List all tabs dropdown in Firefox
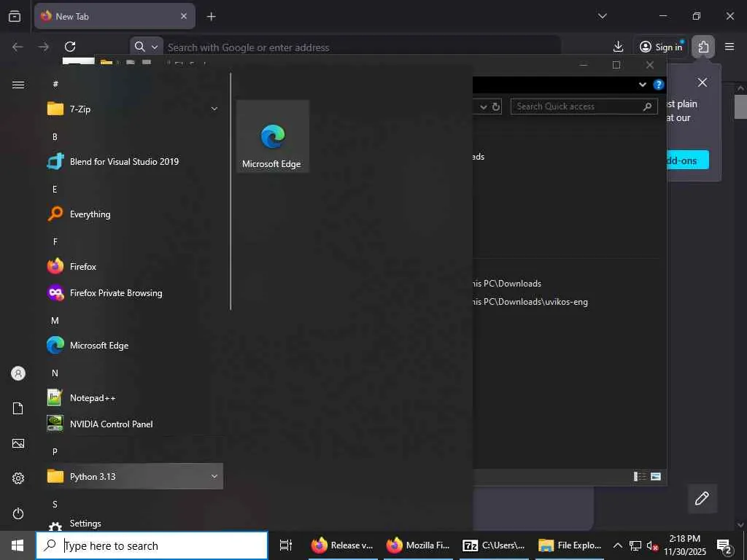 tap(602, 16)
